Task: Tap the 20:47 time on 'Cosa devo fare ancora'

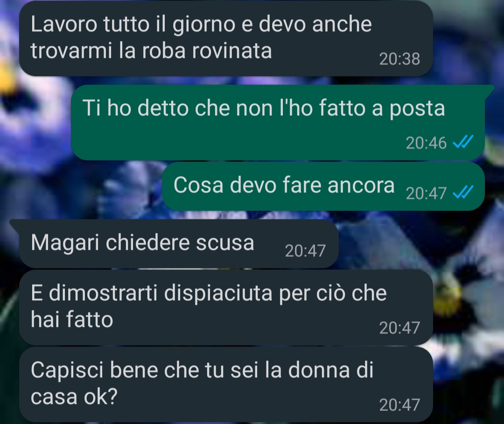Action: pyautogui.click(x=426, y=193)
